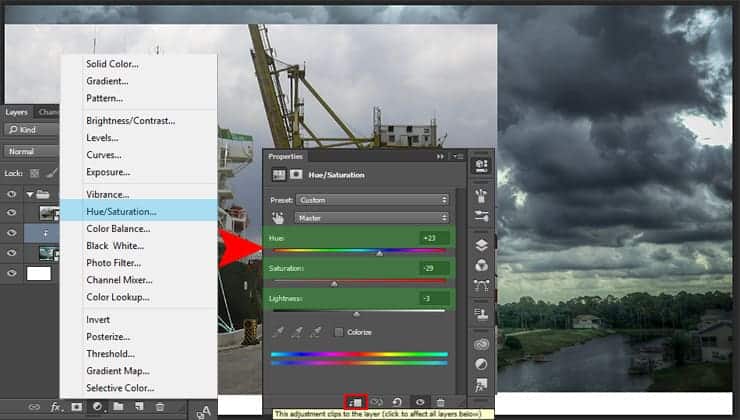Toggle eye of the white layer
The image size is (740, 420).
click(11, 273)
